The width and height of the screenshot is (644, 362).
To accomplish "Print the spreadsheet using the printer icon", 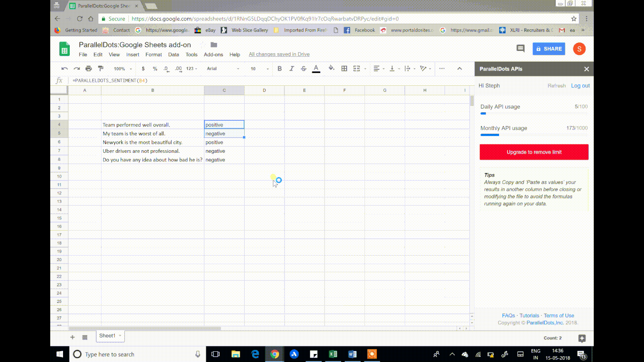I will click(x=89, y=68).
